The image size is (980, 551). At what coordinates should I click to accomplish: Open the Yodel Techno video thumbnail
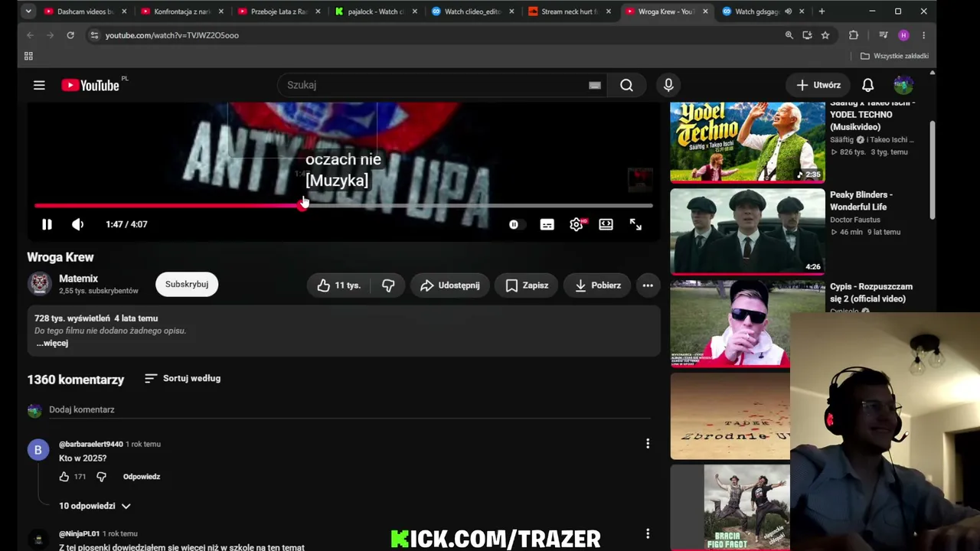(747, 142)
